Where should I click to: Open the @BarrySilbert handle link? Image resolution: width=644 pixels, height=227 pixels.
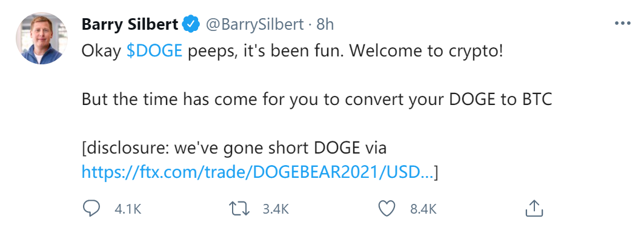(254, 25)
